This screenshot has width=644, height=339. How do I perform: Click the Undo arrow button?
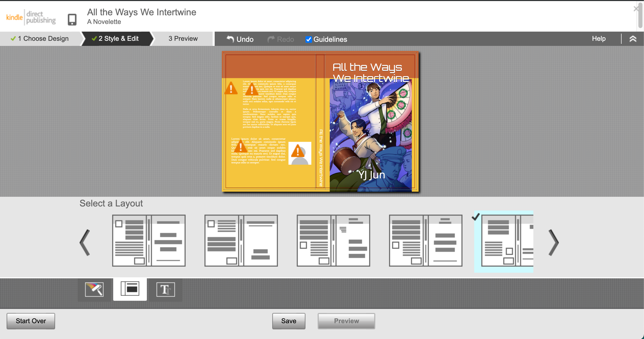pyautogui.click(x=240, y=39)
